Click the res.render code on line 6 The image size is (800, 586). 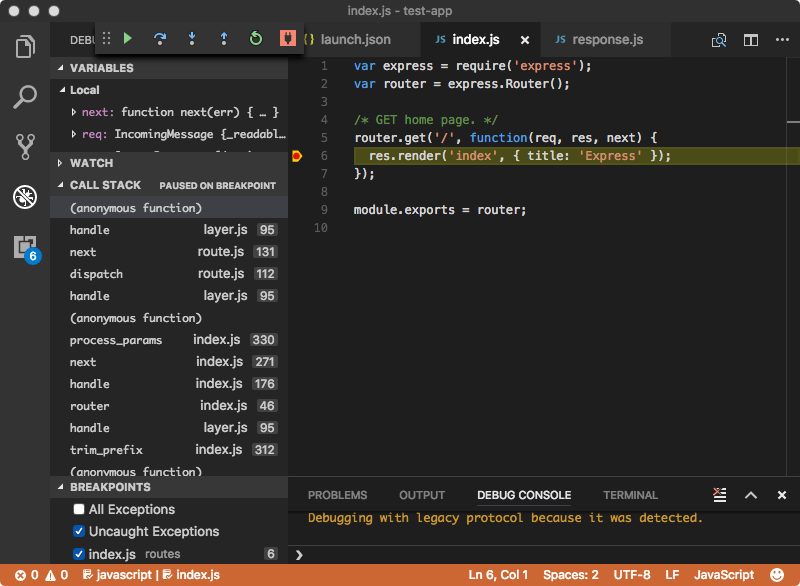tap(519, 156)
